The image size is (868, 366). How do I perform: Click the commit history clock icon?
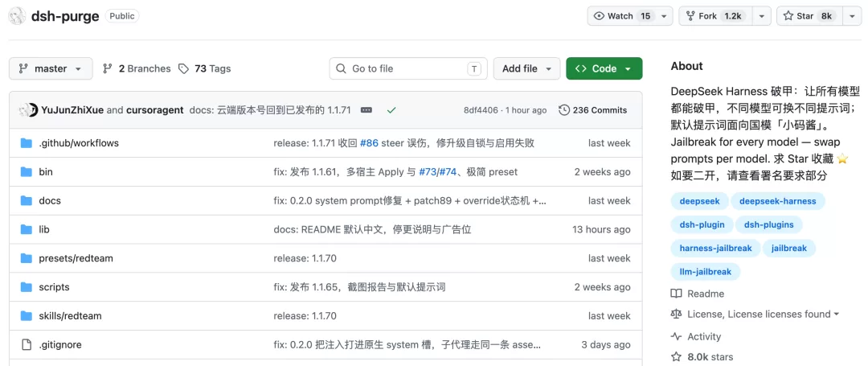point(564,110)
